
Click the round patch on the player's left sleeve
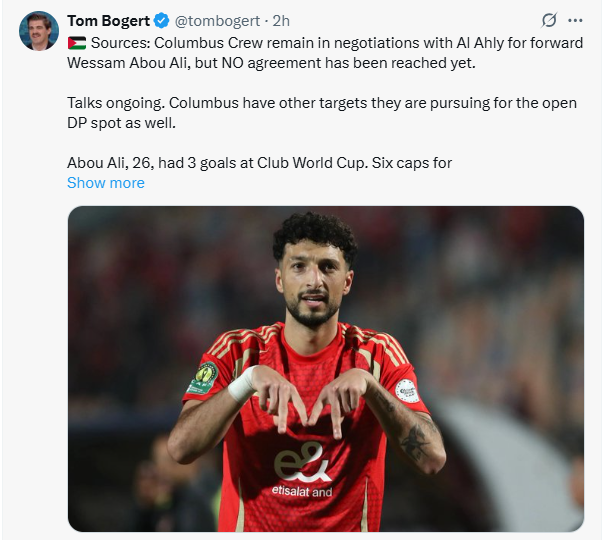[407, 390]
